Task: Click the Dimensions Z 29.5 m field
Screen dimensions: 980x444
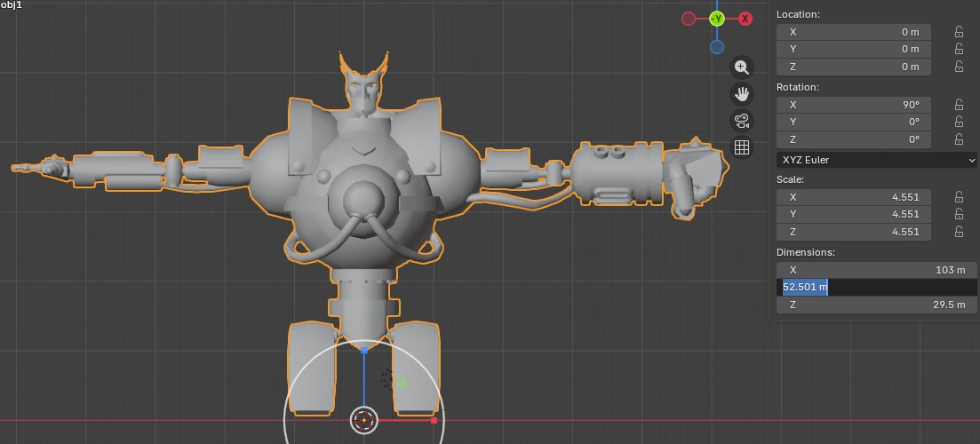Action: [876, 305]
